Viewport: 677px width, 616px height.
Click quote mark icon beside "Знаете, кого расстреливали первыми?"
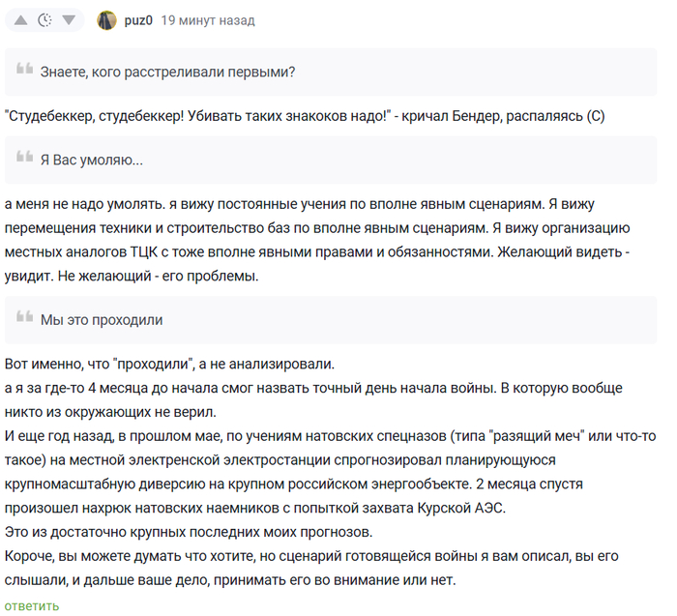pyautogui.click(x=24, y=71)
